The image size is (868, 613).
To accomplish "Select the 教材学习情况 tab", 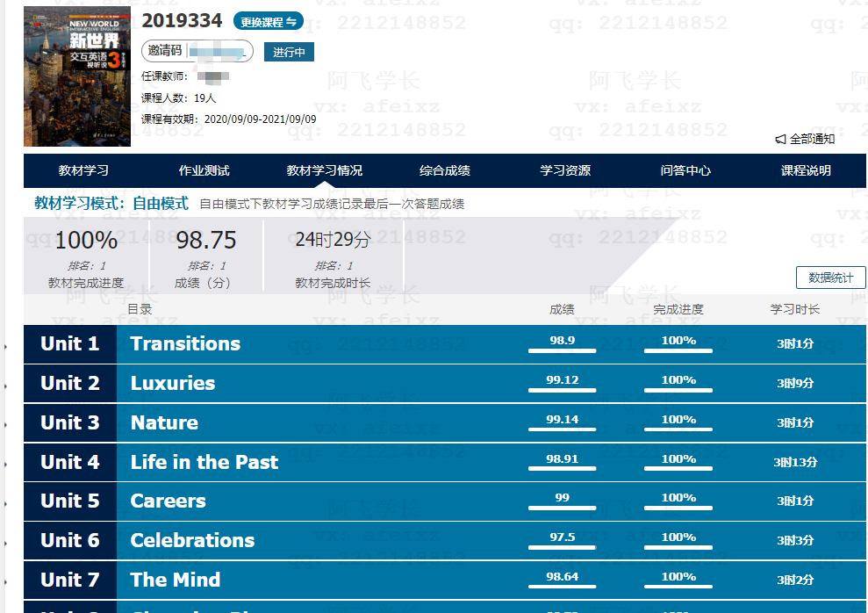I will point(324,170).
